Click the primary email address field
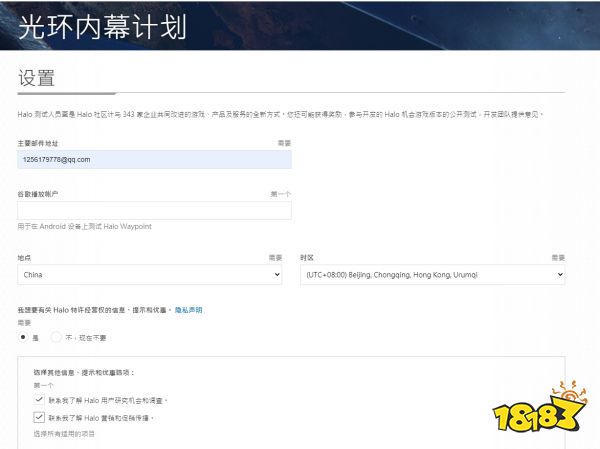600x449 pixels. [154, 160]
